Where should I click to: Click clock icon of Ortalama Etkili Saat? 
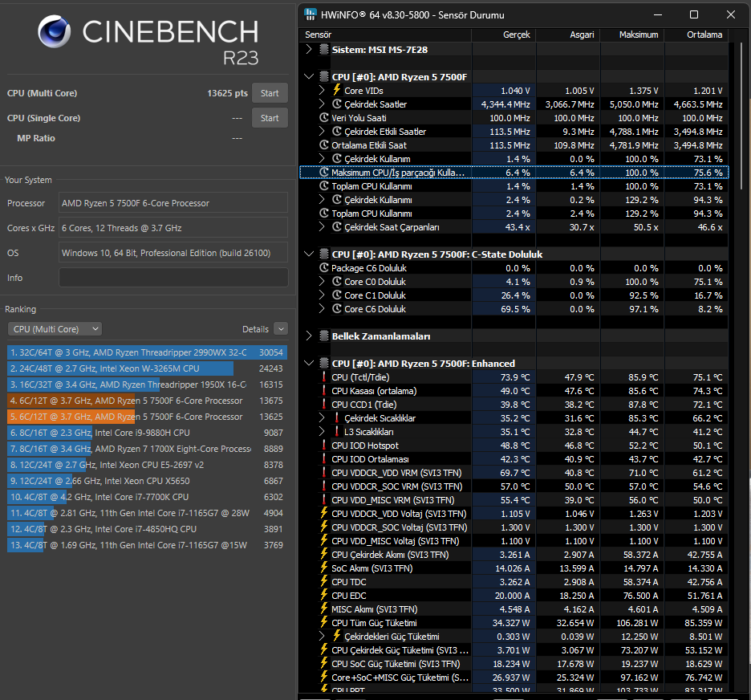tap(324, 144)
